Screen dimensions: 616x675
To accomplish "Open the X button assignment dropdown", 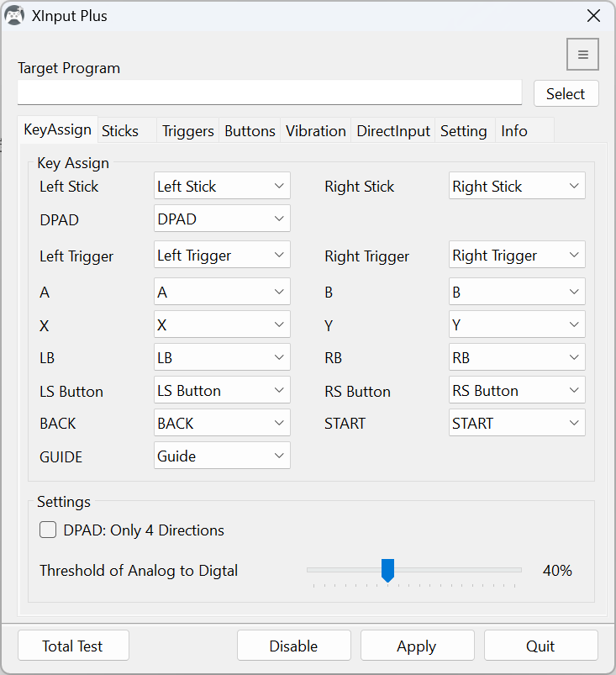I will 222,324.
